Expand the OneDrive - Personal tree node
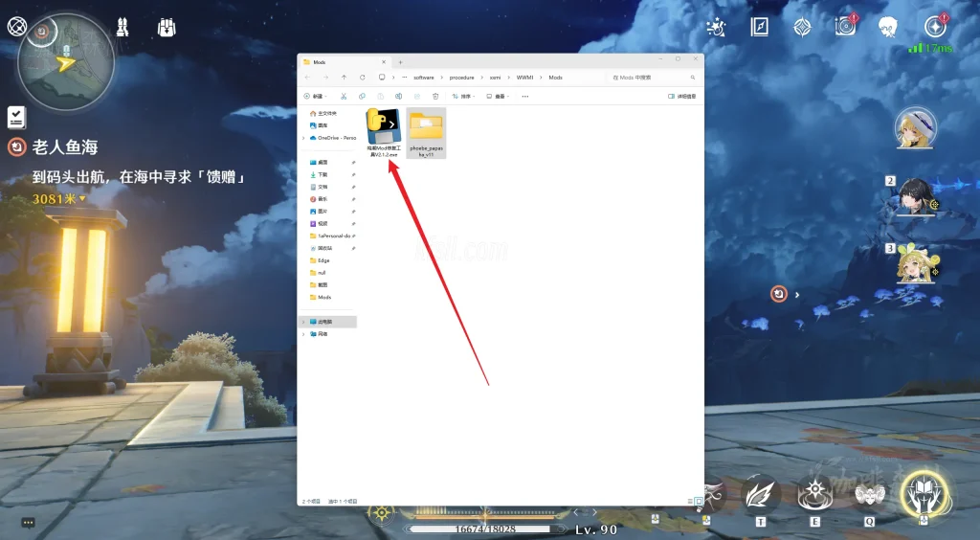The width and height of the screenshot is (980, 540). (x=303, y=138)
